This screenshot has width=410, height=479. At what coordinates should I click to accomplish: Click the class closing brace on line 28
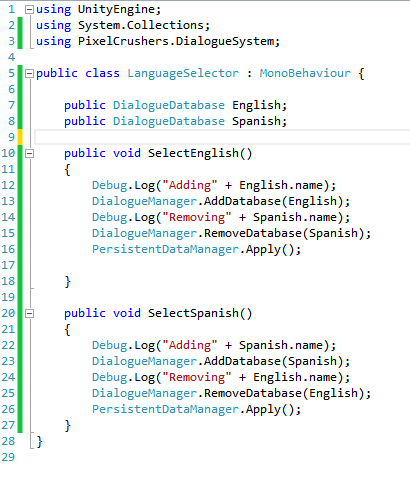(39, 442)
